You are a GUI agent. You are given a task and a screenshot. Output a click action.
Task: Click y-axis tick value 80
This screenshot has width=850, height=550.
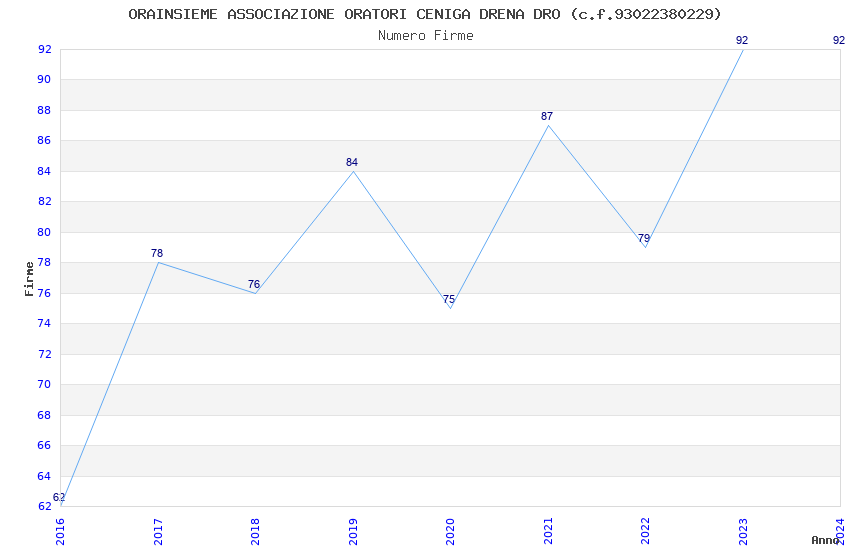pyautogui.click(x=44, y=232)
